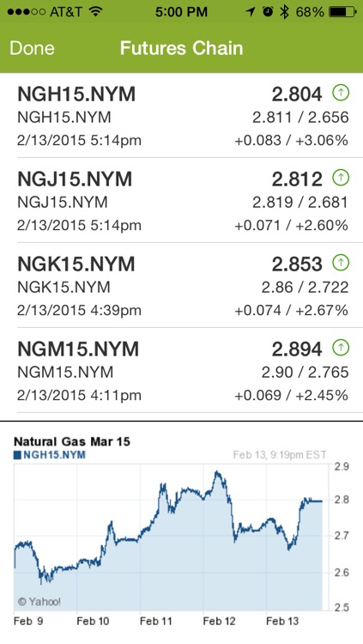Select the NGJ15.NYM futures contract

click(x=182, y=201)
